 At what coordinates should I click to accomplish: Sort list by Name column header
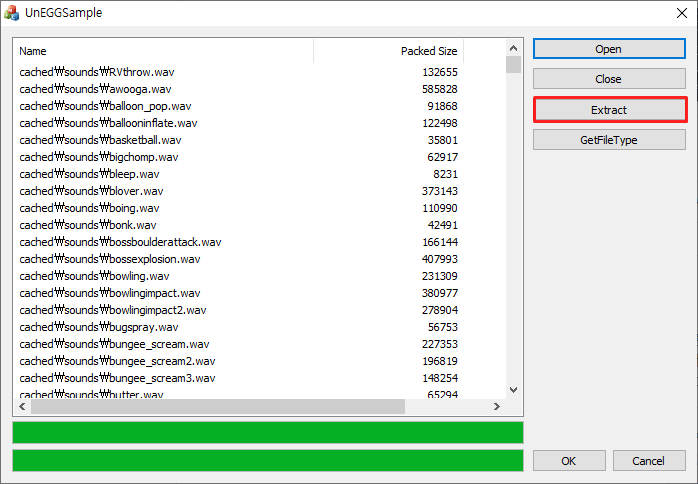coord(164,51)
